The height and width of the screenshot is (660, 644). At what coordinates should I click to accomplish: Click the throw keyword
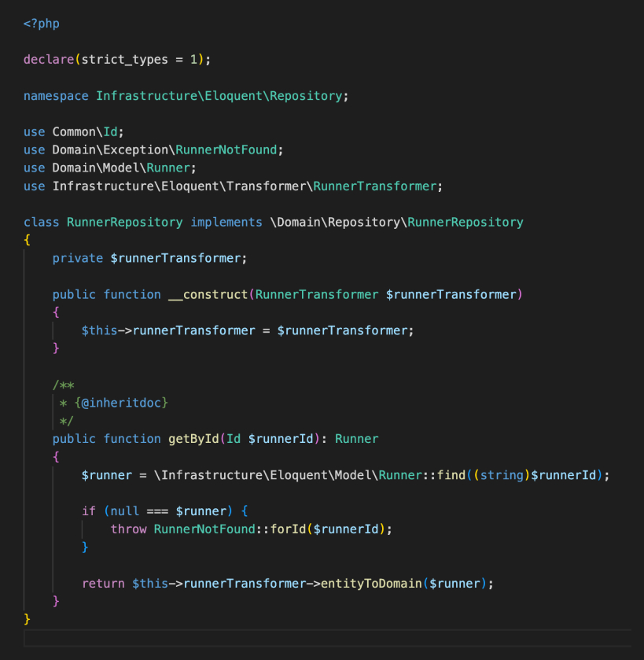click(x=128, y=529)
